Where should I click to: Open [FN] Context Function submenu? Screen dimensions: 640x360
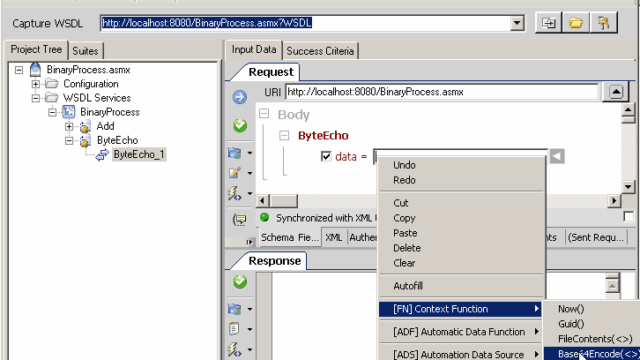[460, 309]
